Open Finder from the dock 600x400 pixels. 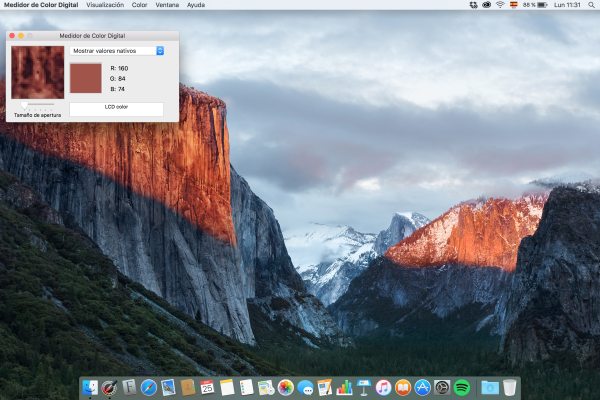tap(91, 387)
